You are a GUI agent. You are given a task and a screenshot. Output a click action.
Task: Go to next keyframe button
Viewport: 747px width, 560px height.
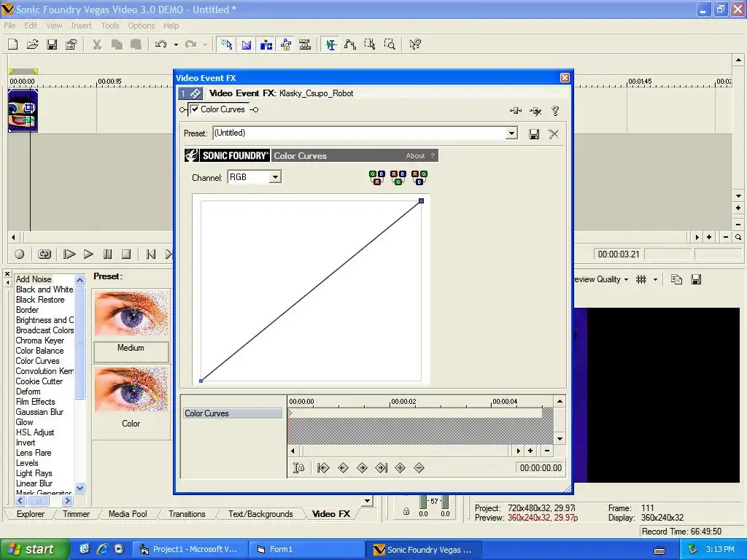click(x=362, y=468)
